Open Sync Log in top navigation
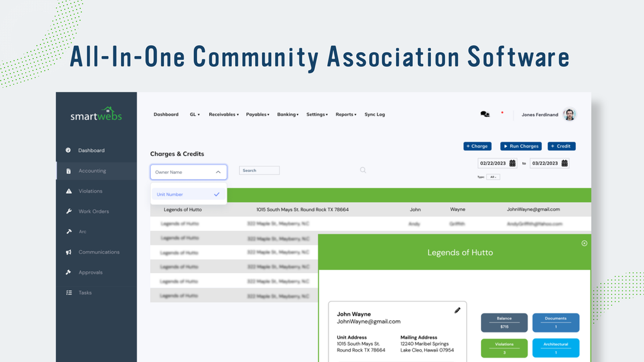Image resolution: width=644 pixels, height=362 pixels. point(375,115)
